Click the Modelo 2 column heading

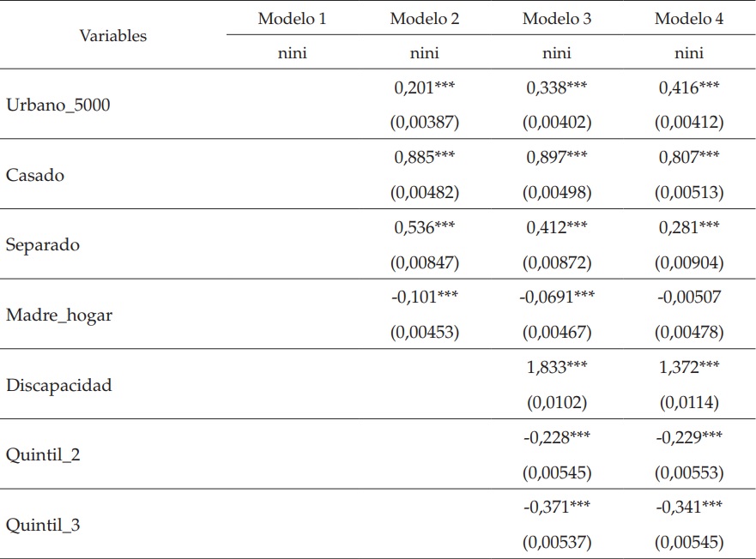[425, 19]
